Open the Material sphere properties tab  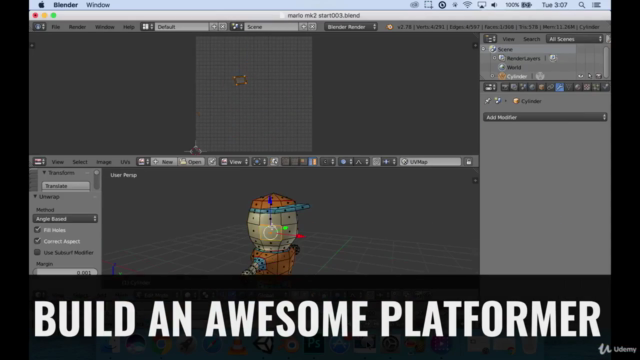[578, 87]
